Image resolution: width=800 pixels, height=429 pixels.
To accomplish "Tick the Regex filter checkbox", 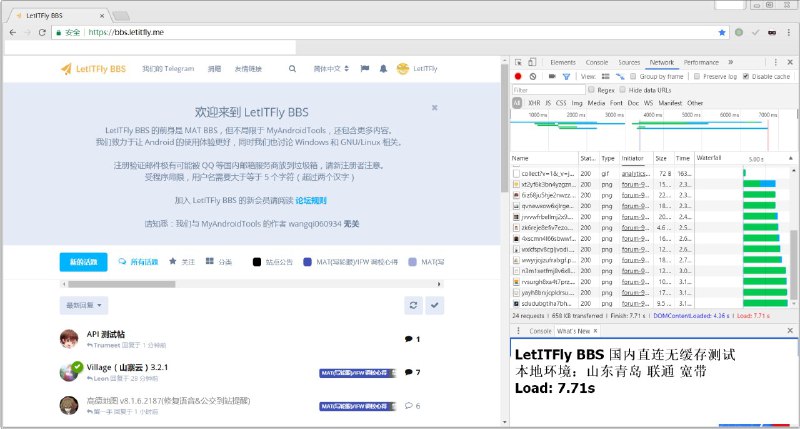I will coord(591,90).
